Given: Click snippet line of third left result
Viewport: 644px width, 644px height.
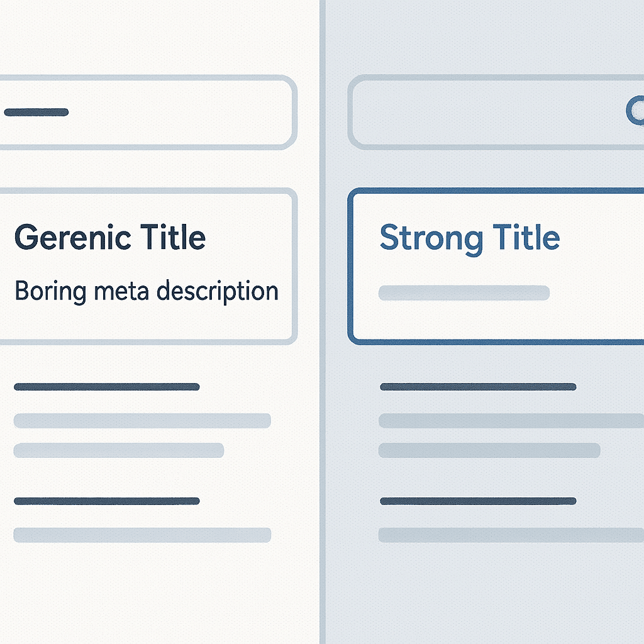Looking at the screenshot, I should [142, 535].
